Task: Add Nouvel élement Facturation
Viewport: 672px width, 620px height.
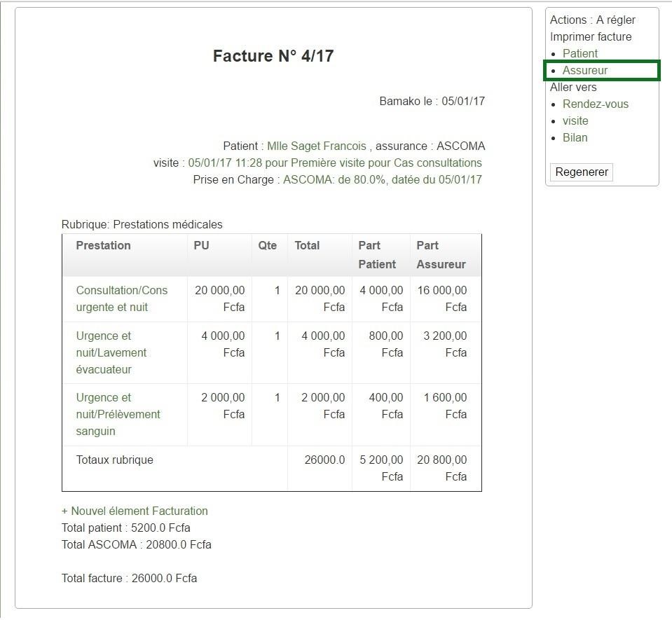Action: (135, 511)
